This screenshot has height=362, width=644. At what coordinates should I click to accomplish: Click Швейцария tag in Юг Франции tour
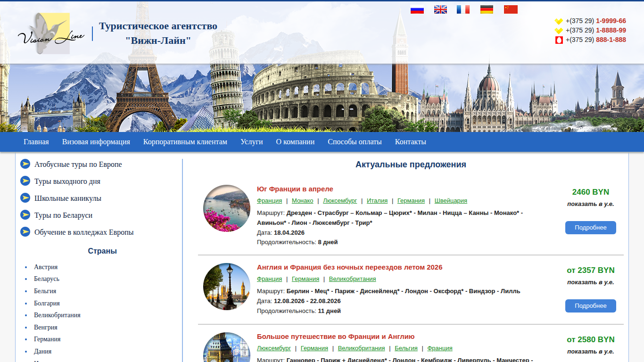451,201
